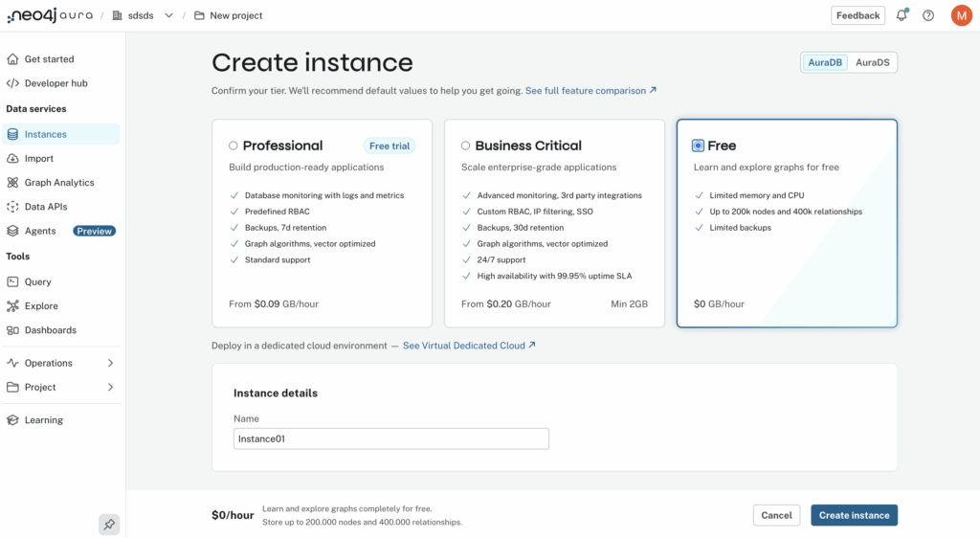
Task: Open See full feature comparison link
Action: coord(590,91)
